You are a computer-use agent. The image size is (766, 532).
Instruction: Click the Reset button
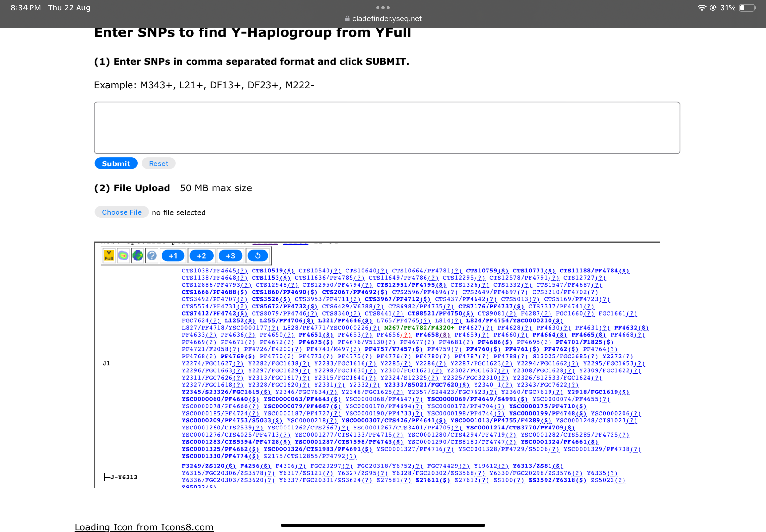pyautogui.click(x=158, y=164)
